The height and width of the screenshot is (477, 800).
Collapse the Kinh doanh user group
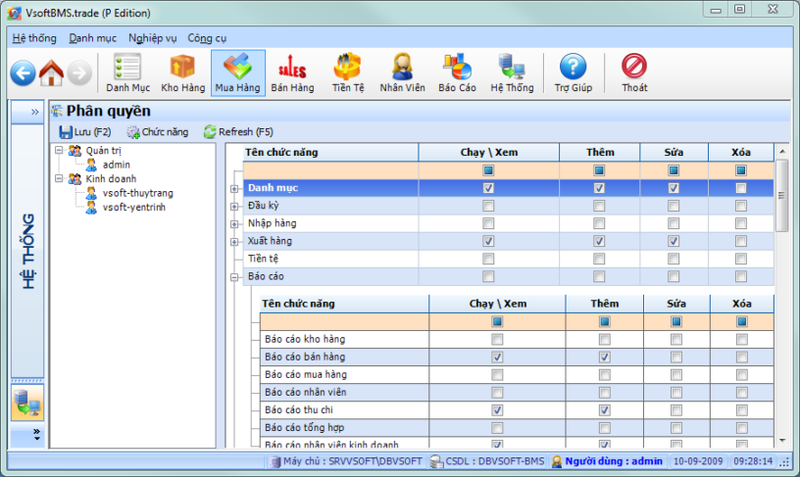(59, 179)
